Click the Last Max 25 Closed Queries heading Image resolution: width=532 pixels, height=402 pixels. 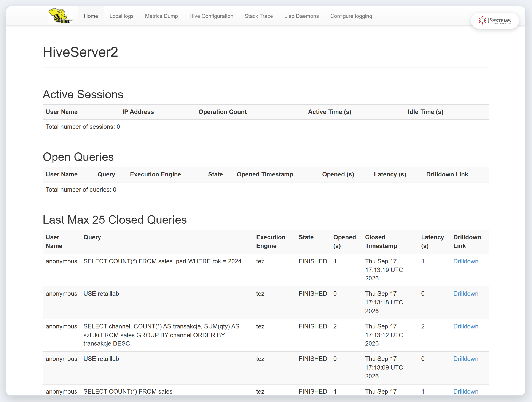(115, 220)
